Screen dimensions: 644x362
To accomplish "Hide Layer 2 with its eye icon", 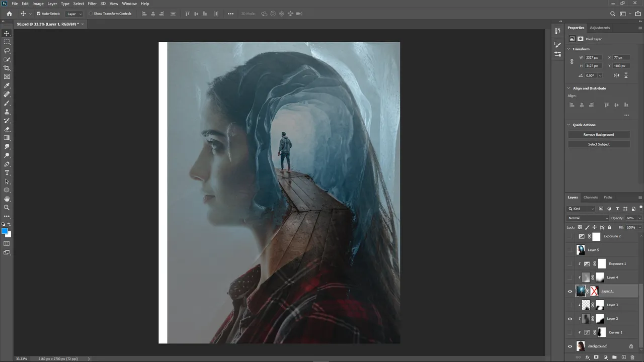I will (570, 319).
